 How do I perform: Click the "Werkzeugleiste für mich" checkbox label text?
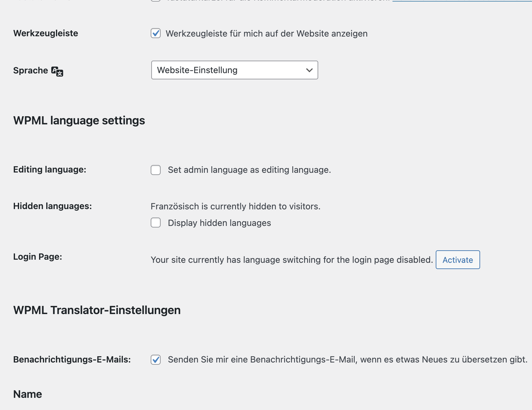(266, 33)
